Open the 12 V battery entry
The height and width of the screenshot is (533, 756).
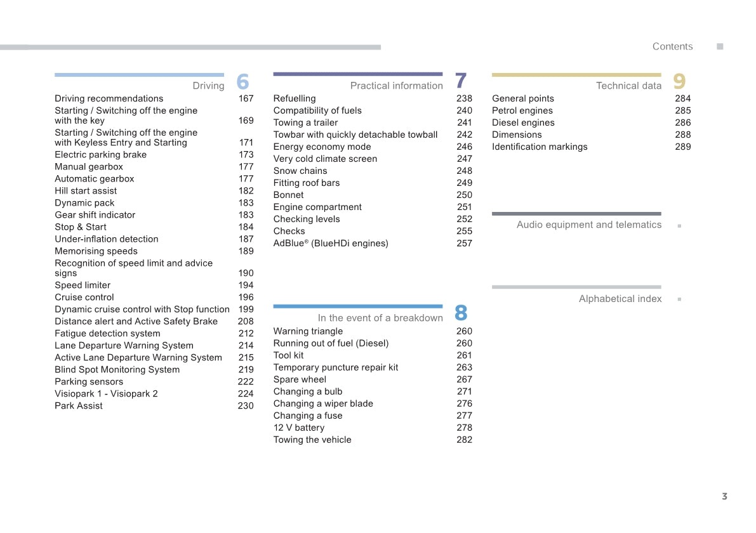pyautogui.click(x=298, y=428)
